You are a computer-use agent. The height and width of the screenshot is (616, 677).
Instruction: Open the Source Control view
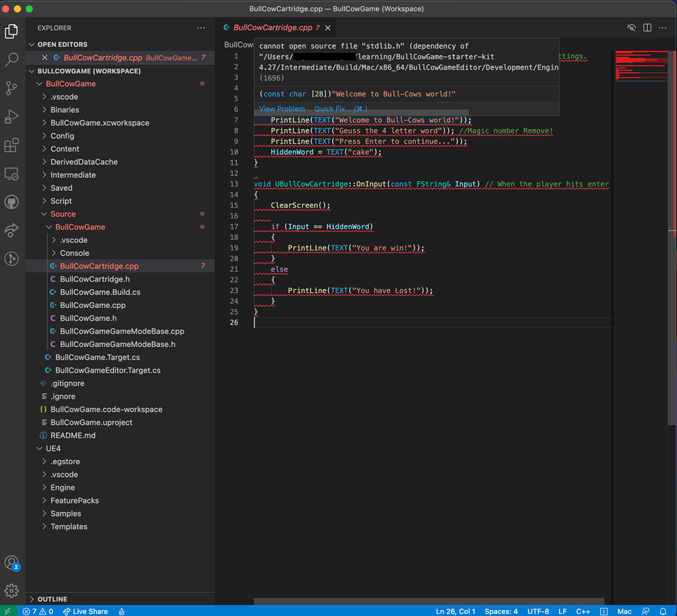point(11,87)
